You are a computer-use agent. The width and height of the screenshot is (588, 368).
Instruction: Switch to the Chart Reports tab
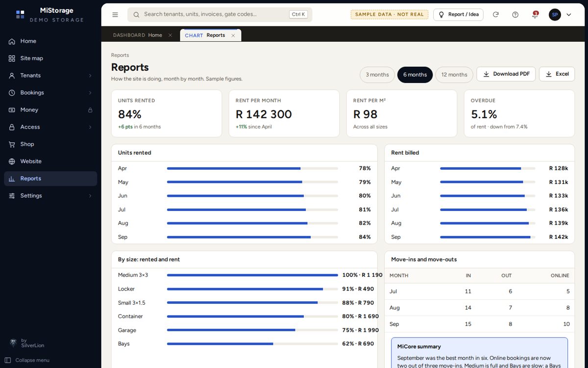(211, 35)
